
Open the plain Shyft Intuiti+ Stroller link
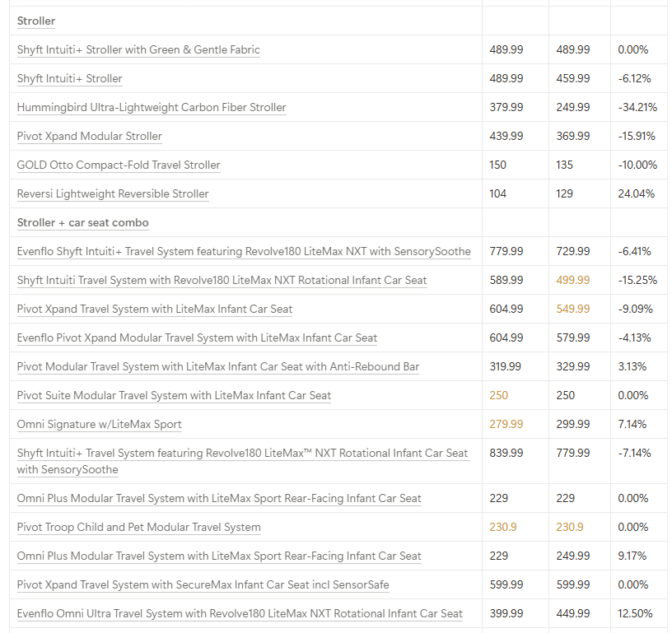pos(69,78)
